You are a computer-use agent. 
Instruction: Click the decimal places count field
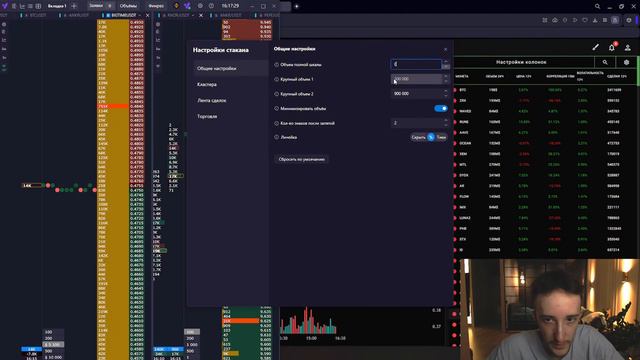tap(416, 123)
